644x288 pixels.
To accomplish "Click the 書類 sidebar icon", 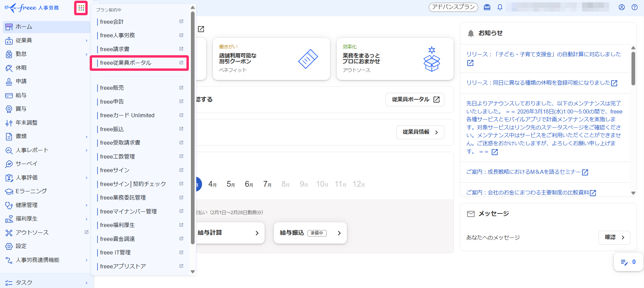I will [x=9, y=137].
